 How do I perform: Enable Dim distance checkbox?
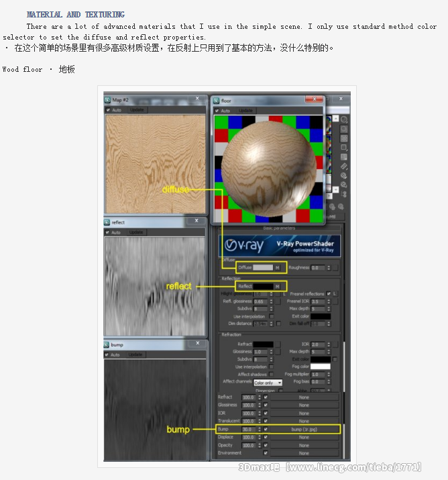pos(278,324)
